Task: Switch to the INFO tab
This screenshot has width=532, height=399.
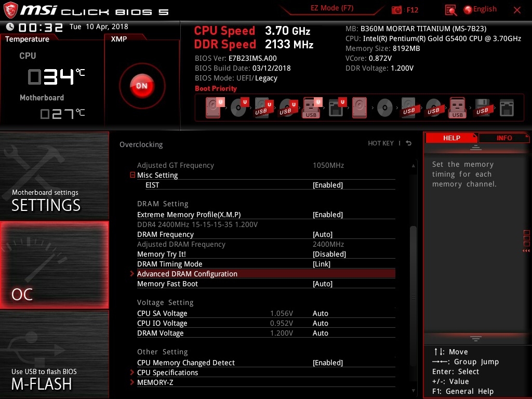Action: click(504, 138)
